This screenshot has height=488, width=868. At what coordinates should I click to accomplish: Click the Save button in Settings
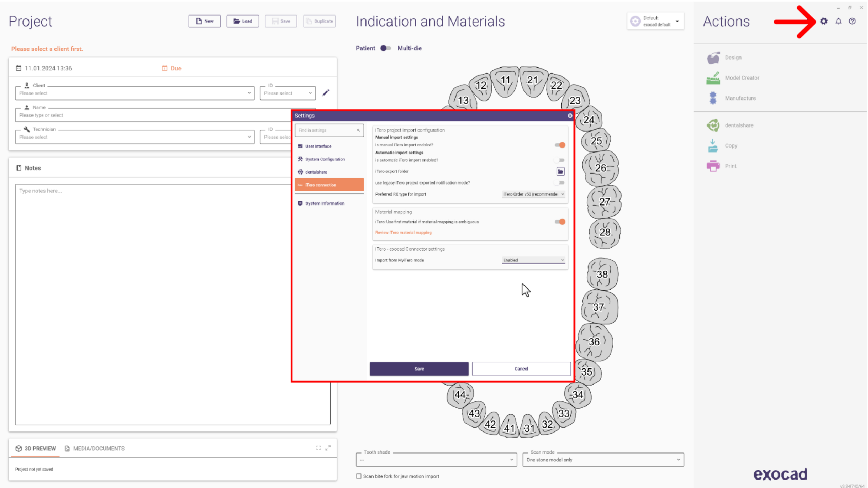tap(419, 369)
